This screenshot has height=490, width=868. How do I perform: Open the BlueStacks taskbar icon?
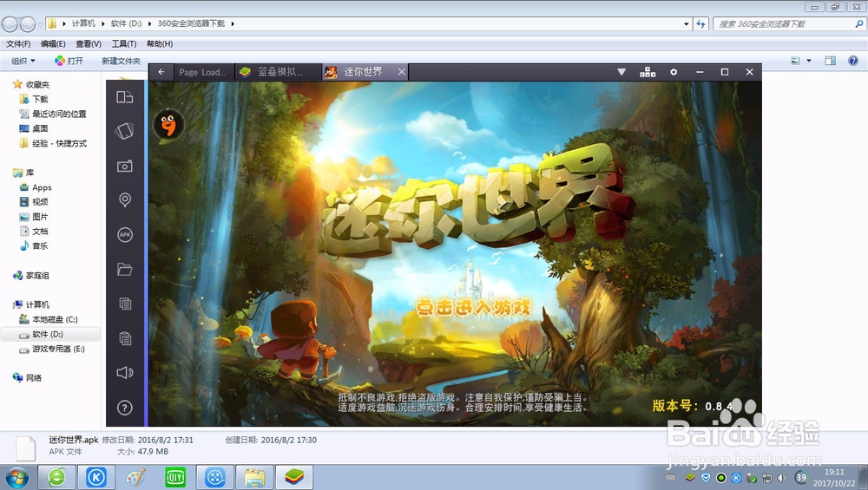coord(294,477)
